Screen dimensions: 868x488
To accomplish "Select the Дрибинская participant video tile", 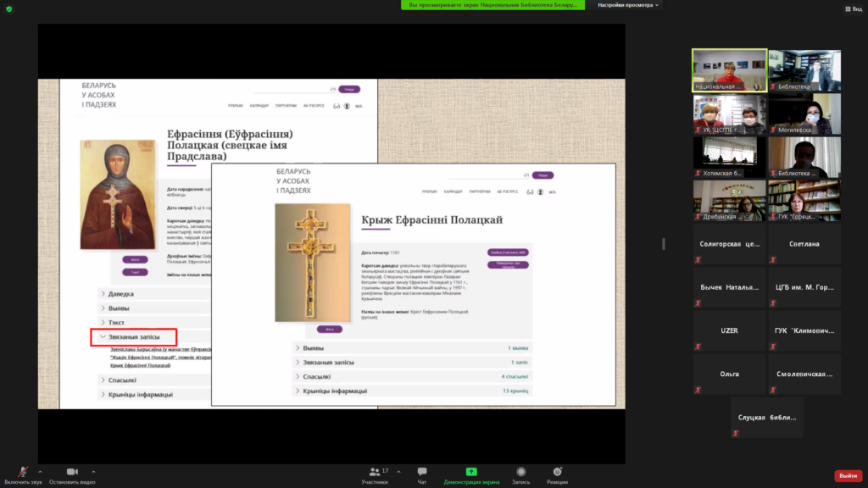I will 730,201.
